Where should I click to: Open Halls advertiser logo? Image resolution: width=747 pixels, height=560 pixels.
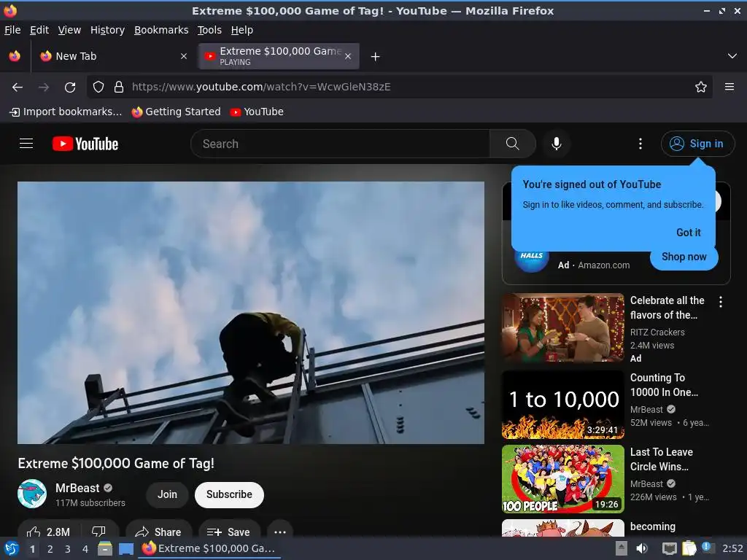(x=531, y=260)
